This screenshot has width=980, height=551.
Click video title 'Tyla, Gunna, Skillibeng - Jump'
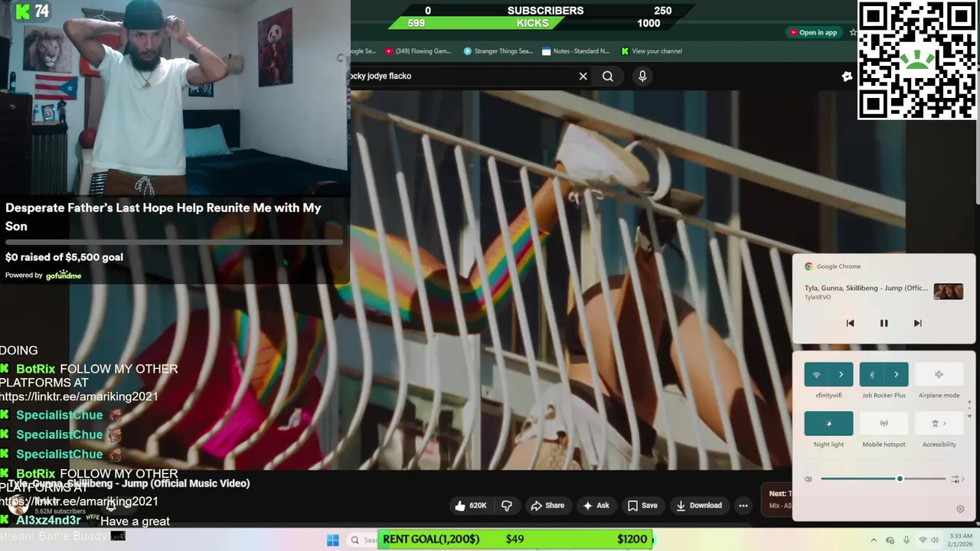[129, 484]
